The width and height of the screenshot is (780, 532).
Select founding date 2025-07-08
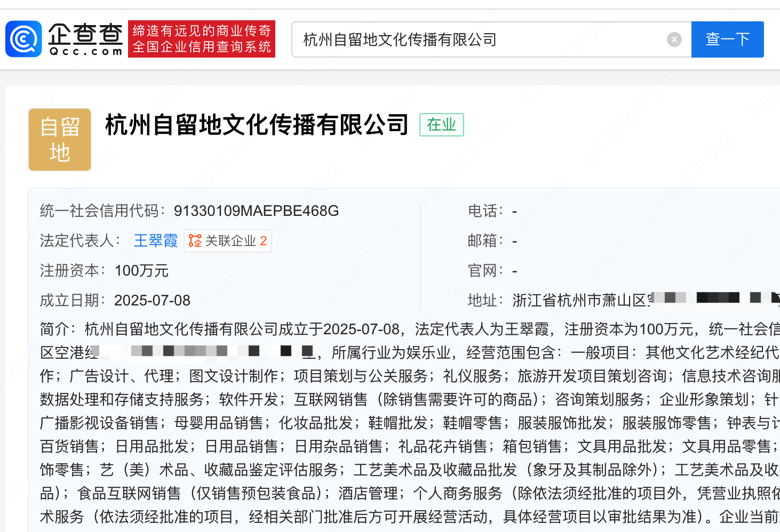152,301
